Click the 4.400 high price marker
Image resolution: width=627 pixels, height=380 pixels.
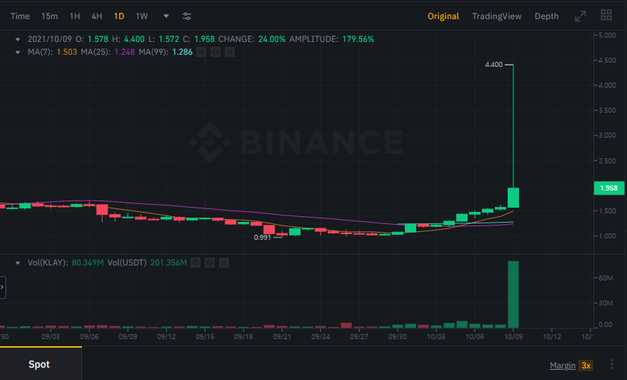click(x=493, y=64)
